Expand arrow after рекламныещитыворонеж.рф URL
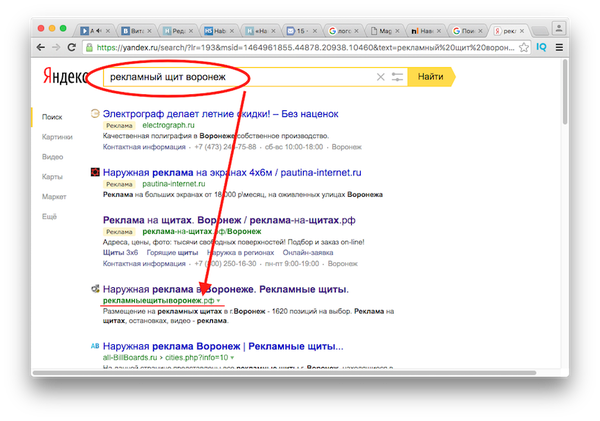The image size is (600, 421). [218, 301]
